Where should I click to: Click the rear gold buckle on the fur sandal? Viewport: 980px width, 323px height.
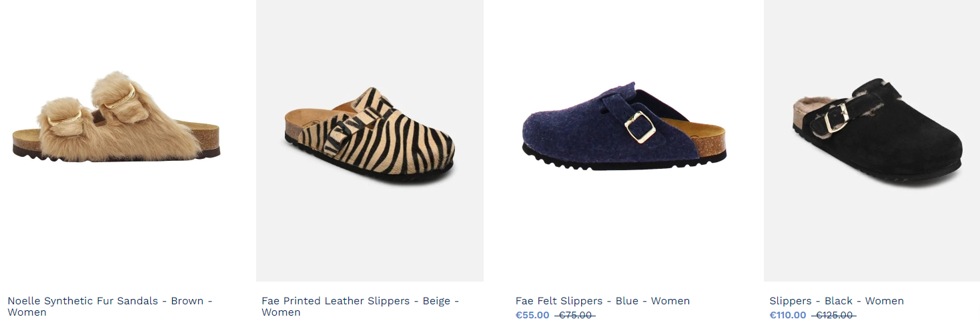120,97
